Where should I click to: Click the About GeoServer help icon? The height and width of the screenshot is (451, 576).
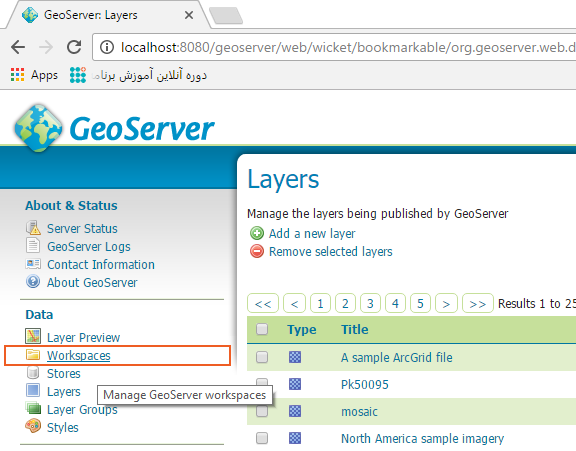(x=33, y=282)
